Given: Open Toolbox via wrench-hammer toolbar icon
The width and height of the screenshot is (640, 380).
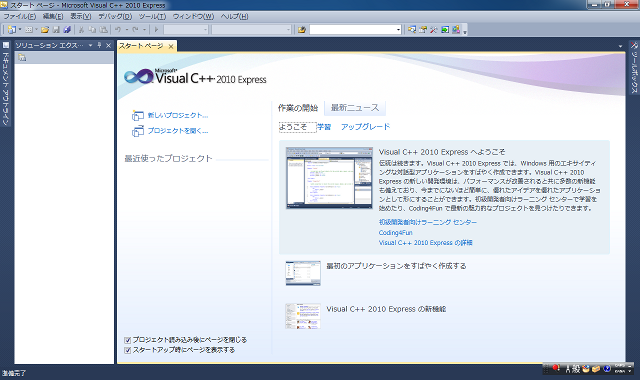Looking at the screenshot, I should click(434, 29).
